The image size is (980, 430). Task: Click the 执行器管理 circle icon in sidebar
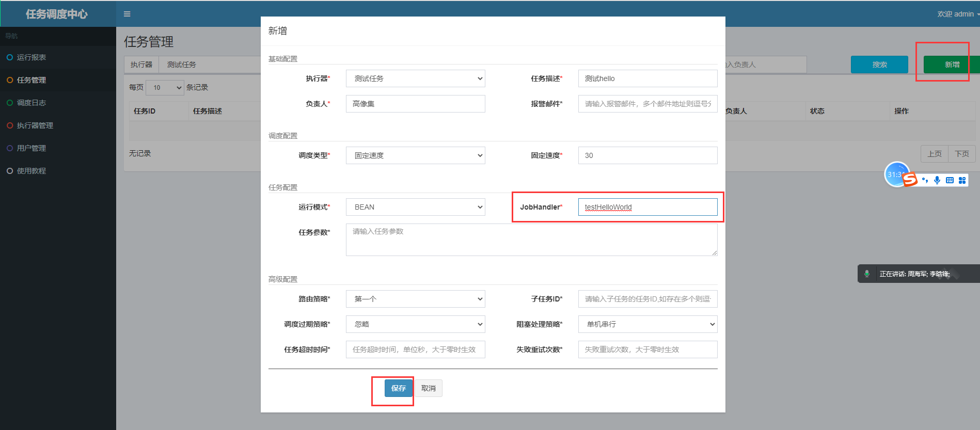[x=10, y=125]
